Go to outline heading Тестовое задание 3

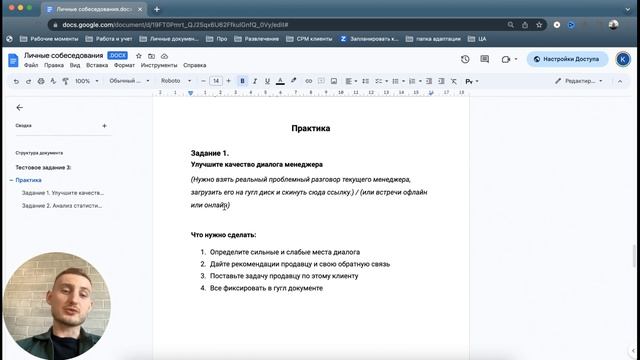(x=43, y=167)
